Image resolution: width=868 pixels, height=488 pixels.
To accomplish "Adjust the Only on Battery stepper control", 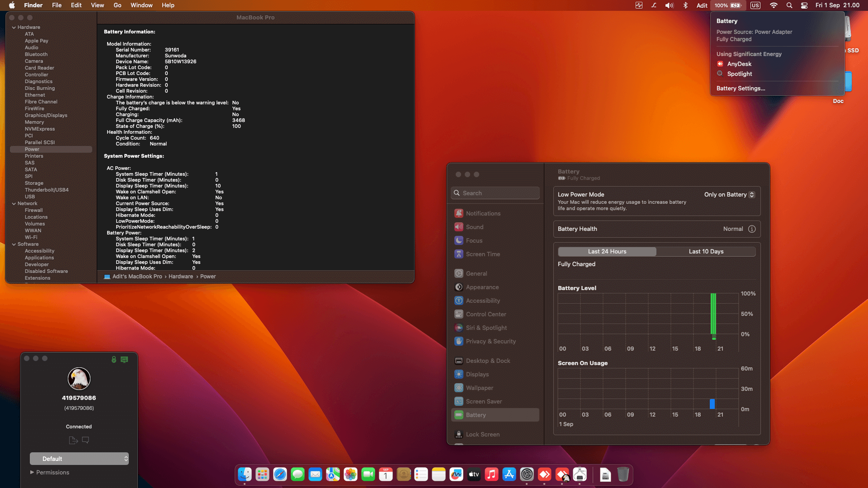I will tap(751, 194).
